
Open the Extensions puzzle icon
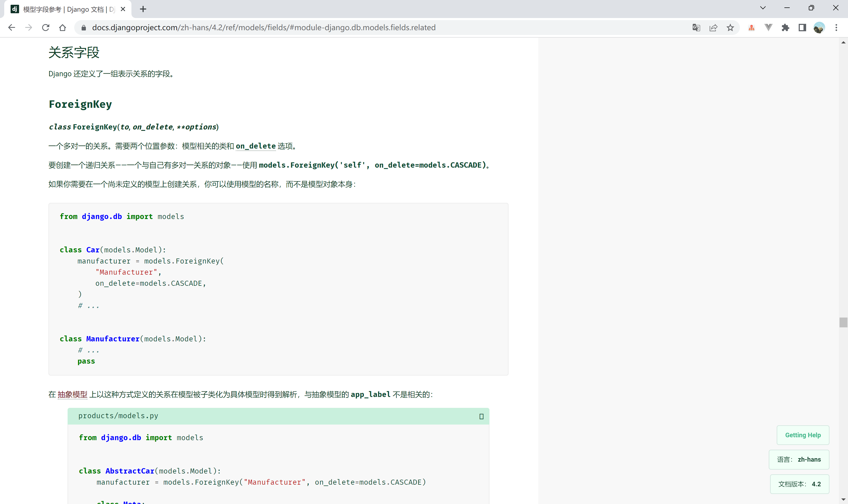[x=785, y=28]
